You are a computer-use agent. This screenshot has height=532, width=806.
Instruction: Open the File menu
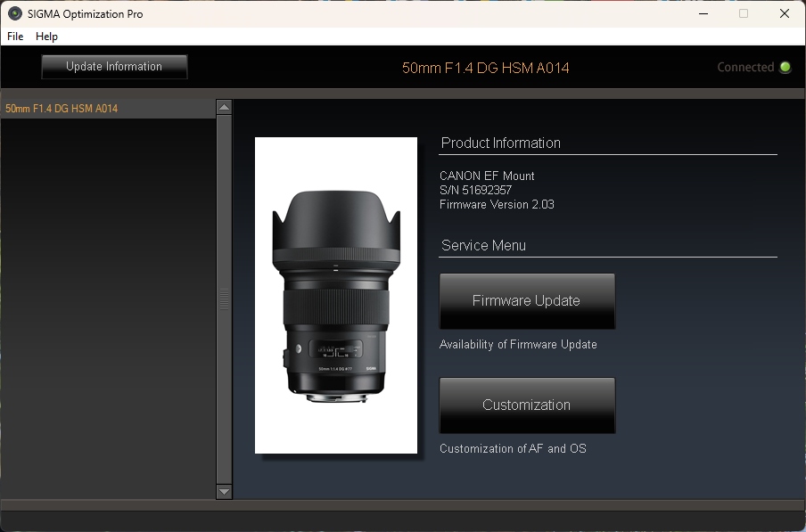[14, 37]
